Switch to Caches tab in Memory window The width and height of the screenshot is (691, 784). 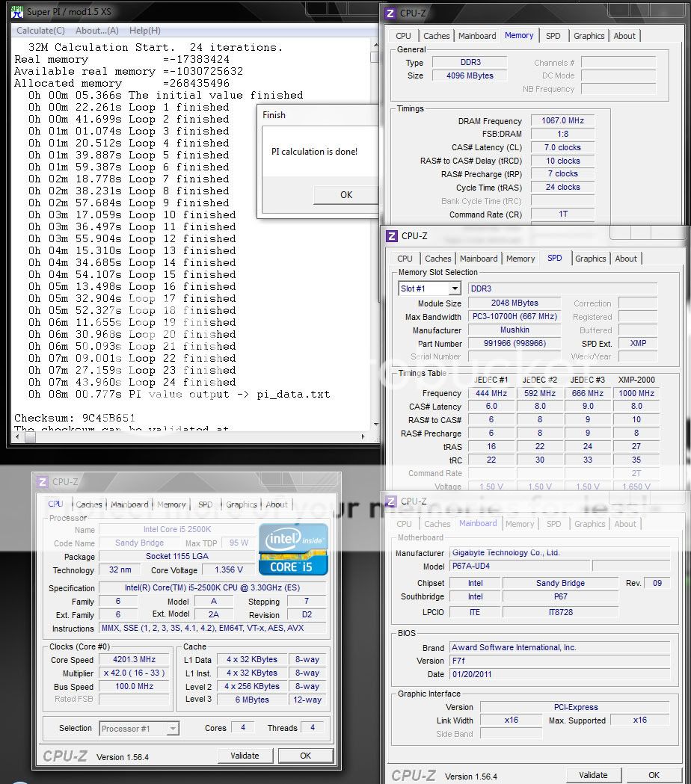point(436,36)
